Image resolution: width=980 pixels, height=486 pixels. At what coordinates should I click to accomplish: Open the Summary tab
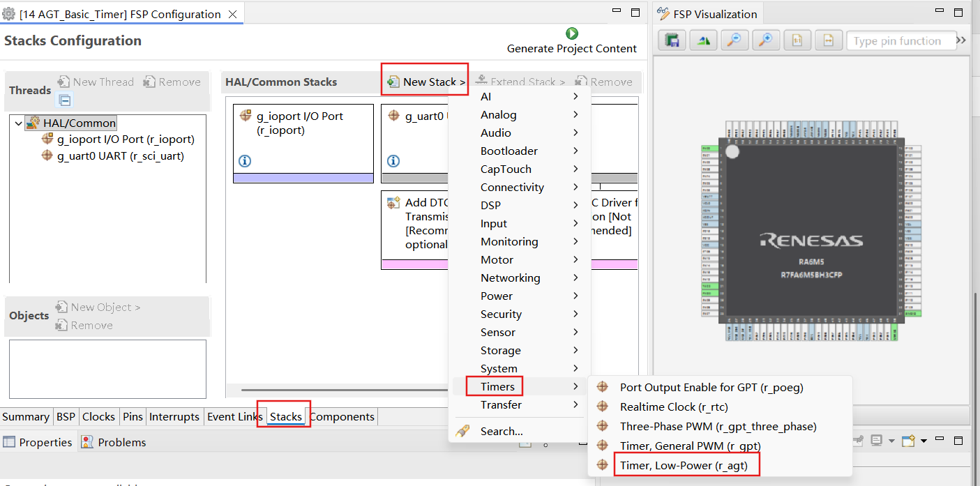pos(26,416)
